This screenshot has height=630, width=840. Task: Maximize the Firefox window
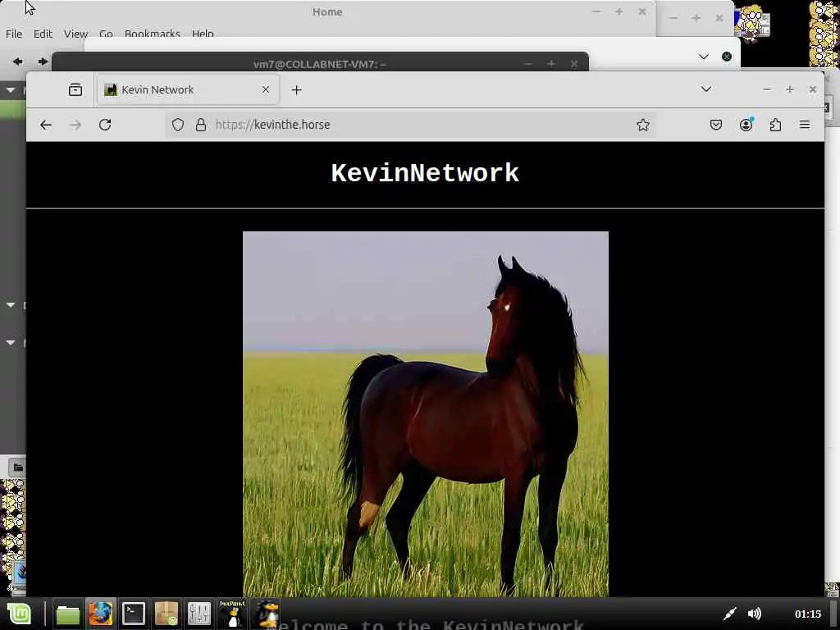pyautogui.click(x=790, y=89)
